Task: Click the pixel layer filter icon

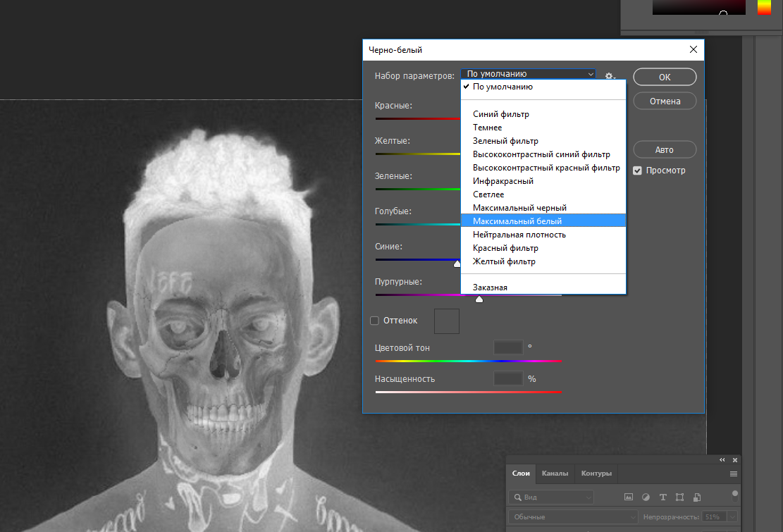Action: [x=629, y=497]
